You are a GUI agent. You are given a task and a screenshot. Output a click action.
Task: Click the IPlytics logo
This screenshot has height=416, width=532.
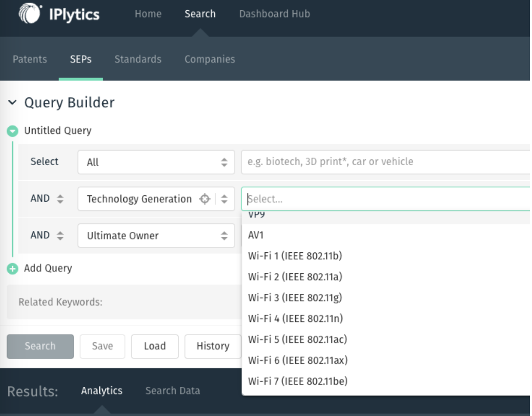(59, 14)
